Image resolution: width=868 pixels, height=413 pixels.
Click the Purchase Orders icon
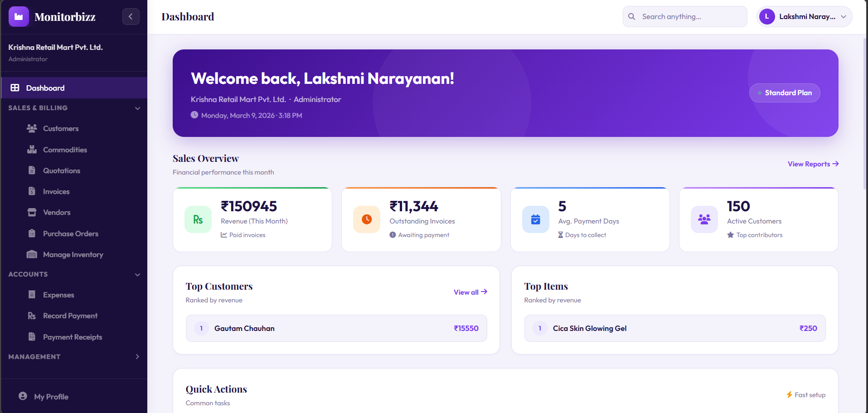(31, 233)
